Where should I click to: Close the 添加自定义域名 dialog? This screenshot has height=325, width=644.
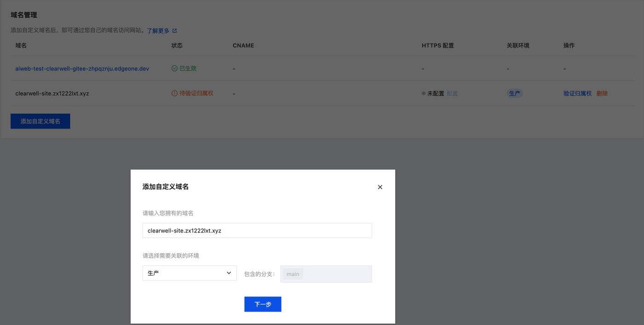click(380, 187)
